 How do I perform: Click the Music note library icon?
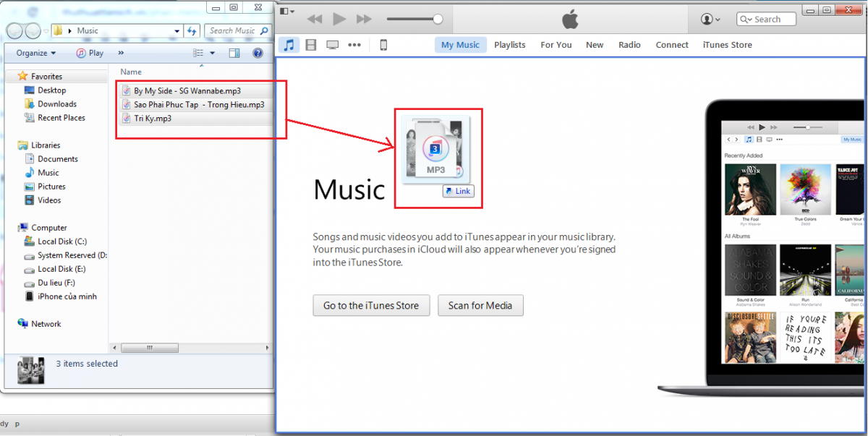click(289, 45)
